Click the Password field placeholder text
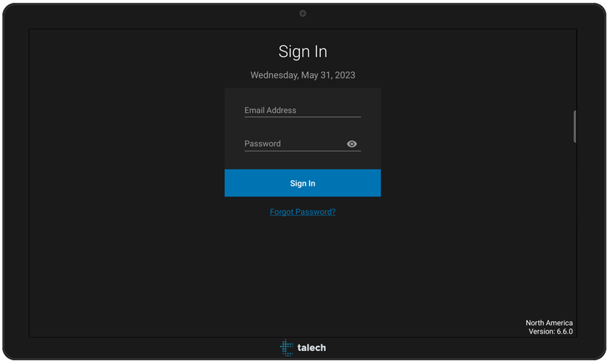The image size is (609, 364). coord(261,144)
